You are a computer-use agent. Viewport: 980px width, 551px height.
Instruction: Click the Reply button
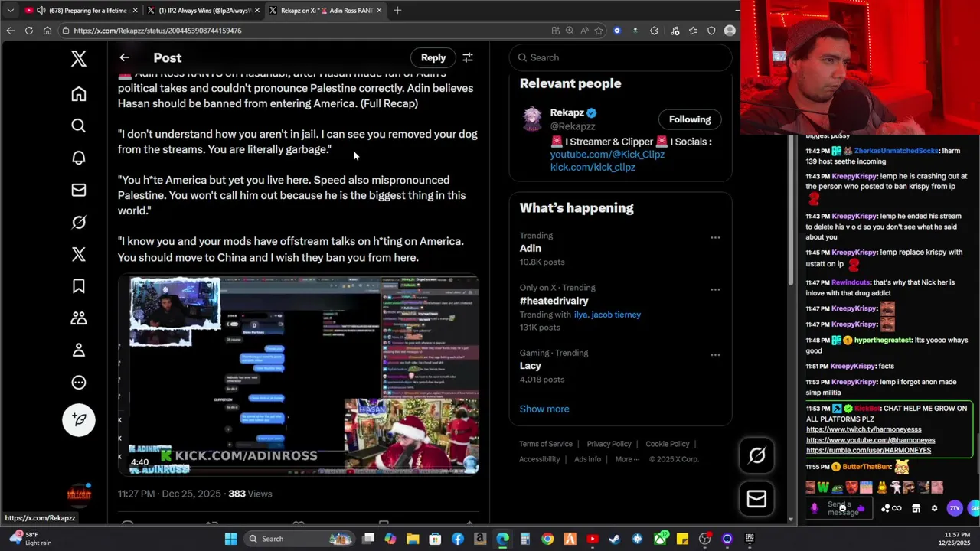click(x=433, y=57)
